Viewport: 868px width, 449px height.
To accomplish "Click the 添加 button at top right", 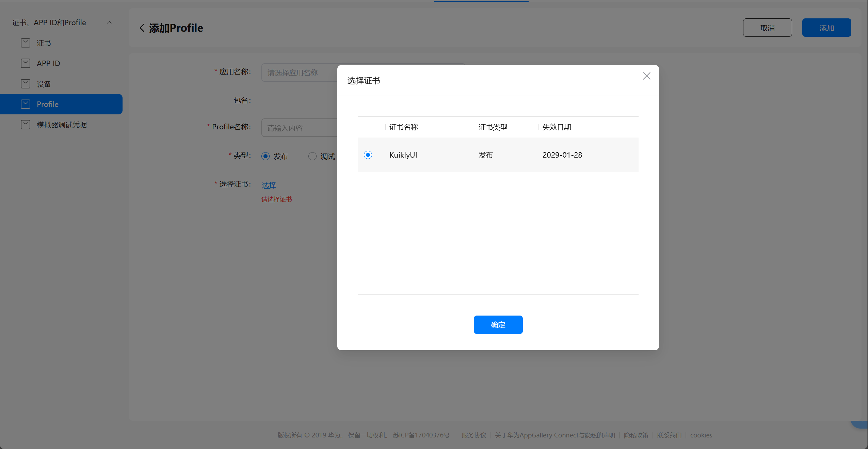I will click(x=826, y=28).
